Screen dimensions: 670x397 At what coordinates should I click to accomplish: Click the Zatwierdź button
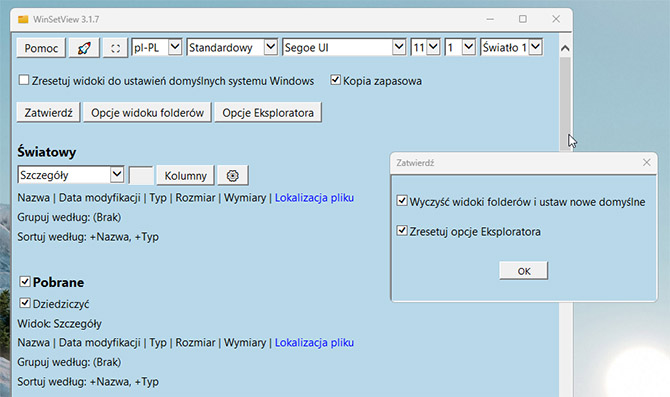[48, 112]
